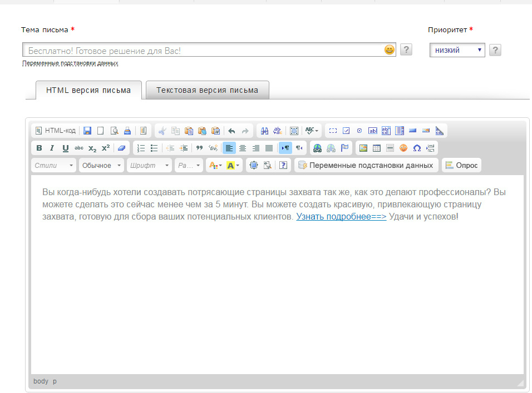Screen dimensions: 532x393
Task: Insert a table
Action: [x=377, y=148]
